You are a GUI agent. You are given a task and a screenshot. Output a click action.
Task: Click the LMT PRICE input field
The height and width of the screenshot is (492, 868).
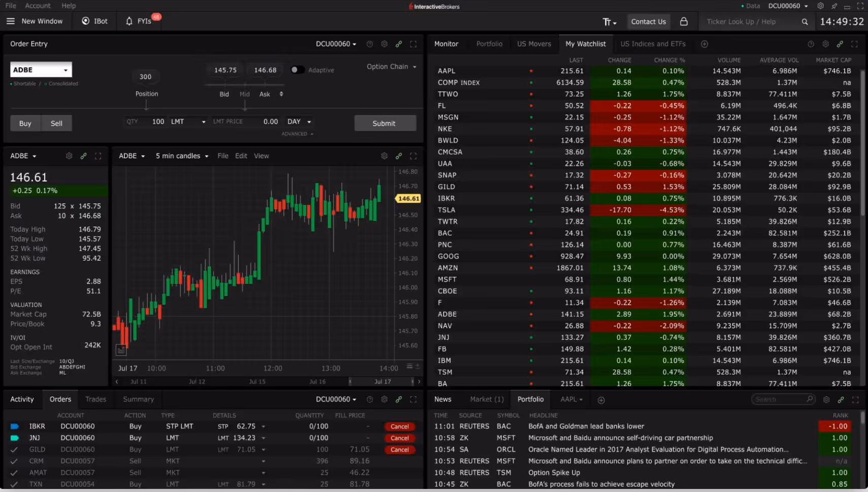pyautogui.click(x=246, y=122)
